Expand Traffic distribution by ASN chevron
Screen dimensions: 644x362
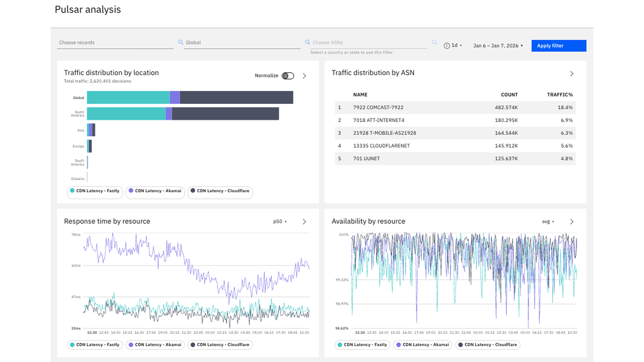[x=572, y=74]
